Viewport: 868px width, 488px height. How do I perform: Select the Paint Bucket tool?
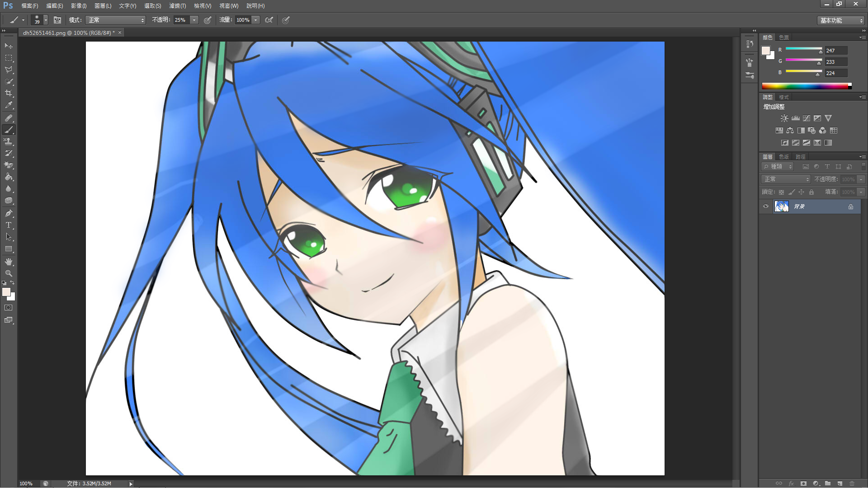(9, 177)
